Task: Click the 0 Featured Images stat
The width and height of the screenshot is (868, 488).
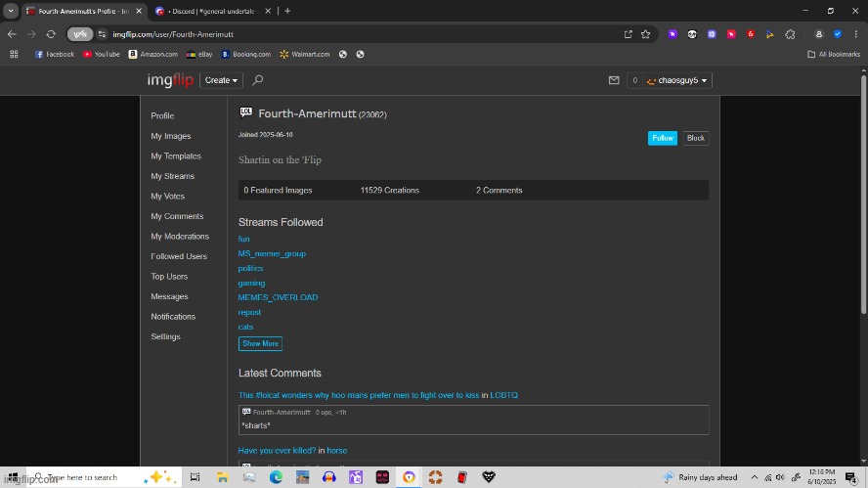Action: pos(278,190)
